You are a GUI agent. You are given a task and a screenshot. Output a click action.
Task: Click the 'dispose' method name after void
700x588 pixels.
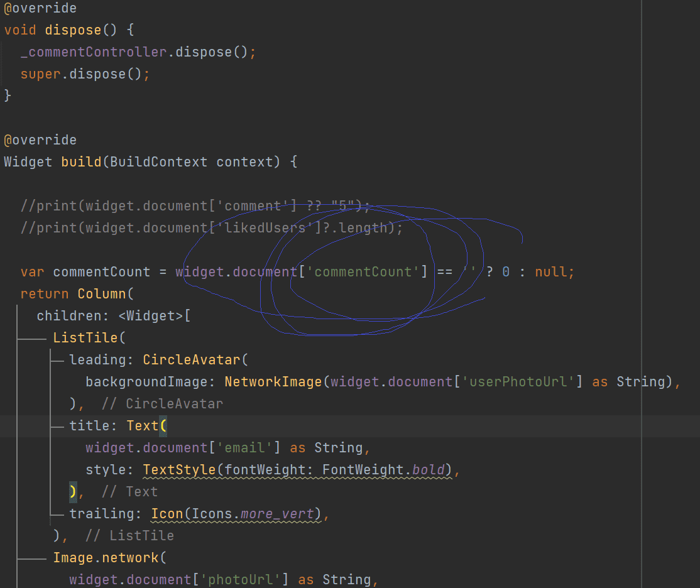coord(74,30)
